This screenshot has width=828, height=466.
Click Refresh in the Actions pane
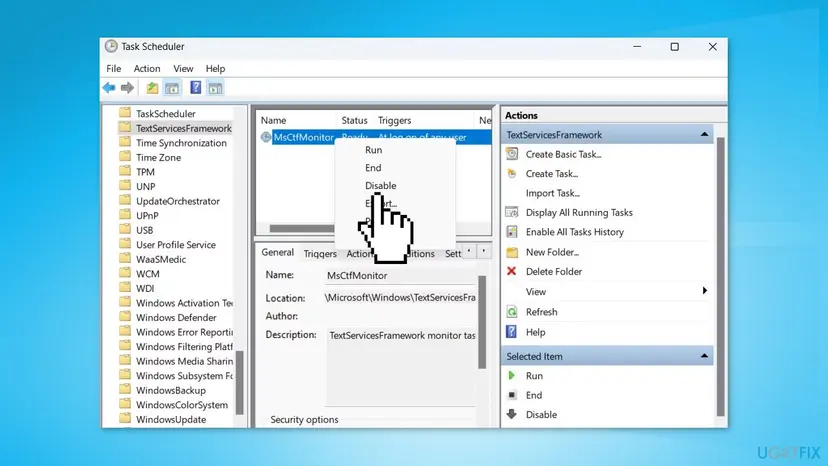coord(541,312)
